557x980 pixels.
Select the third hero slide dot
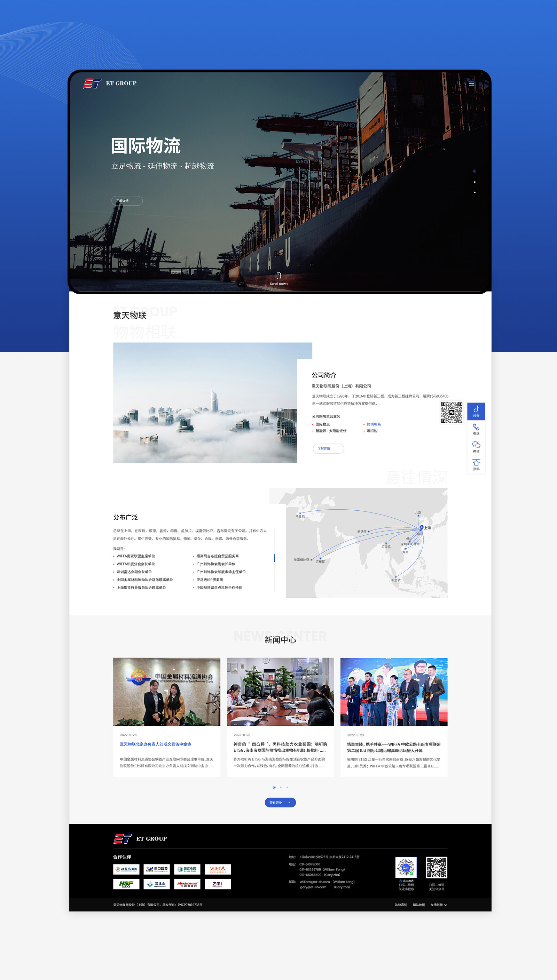point(474,192)
